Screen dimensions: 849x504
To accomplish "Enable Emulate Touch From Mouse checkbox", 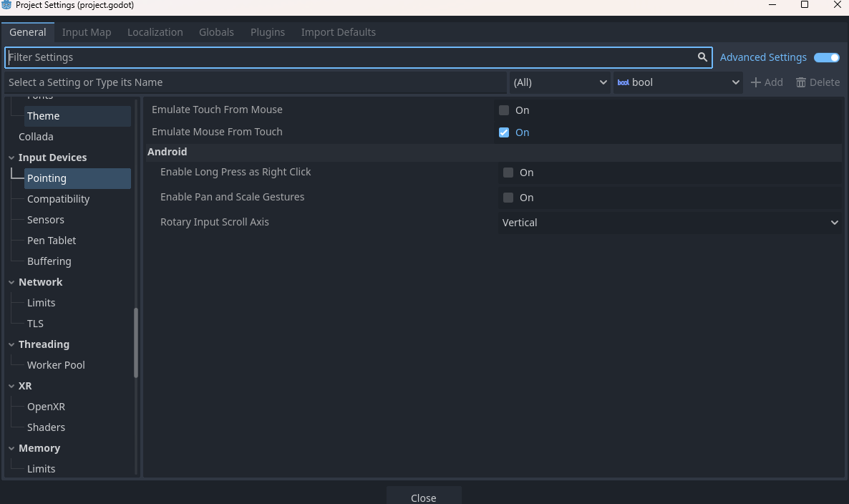I will [504, 110].
